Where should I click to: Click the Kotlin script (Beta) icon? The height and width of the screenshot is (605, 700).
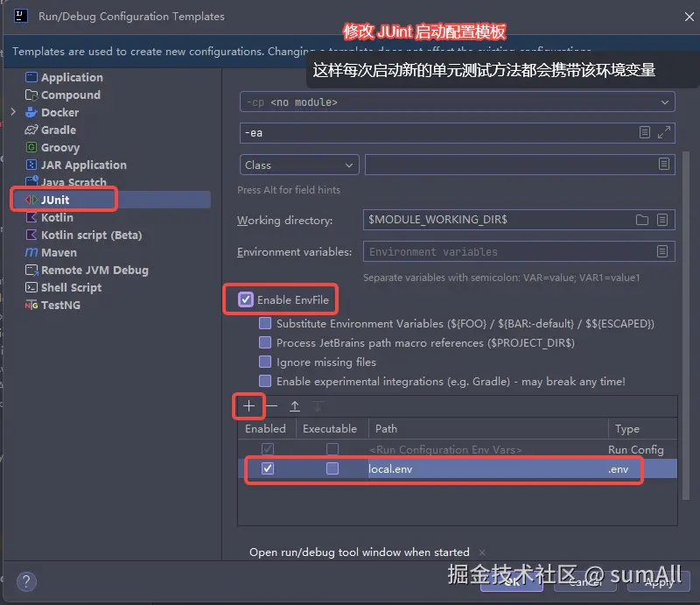[31, 235]
